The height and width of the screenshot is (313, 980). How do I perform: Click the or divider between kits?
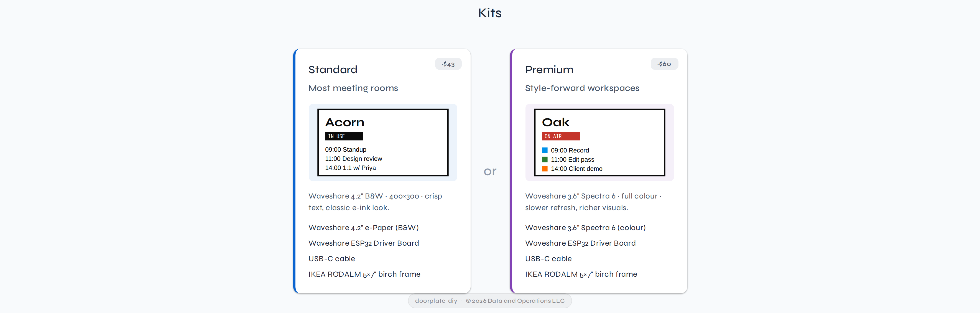(490, 171)
